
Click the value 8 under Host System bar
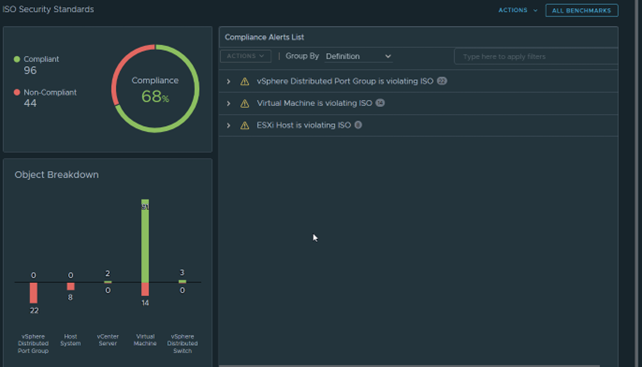point(70,297)
